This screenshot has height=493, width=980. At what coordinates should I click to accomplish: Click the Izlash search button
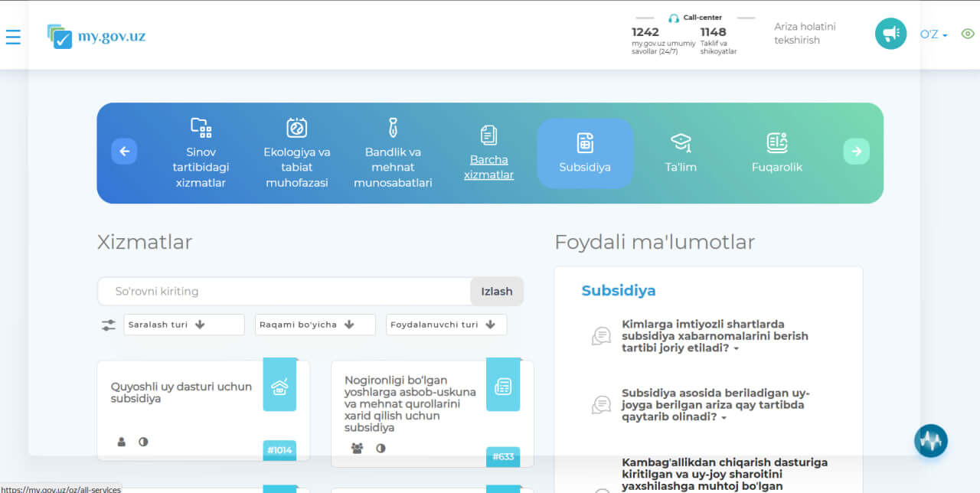point(497,291)
